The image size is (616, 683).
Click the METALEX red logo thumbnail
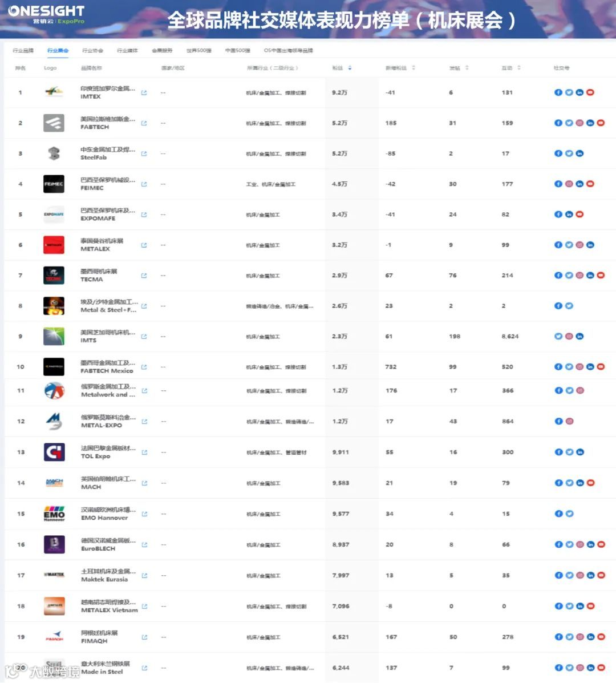54,245
